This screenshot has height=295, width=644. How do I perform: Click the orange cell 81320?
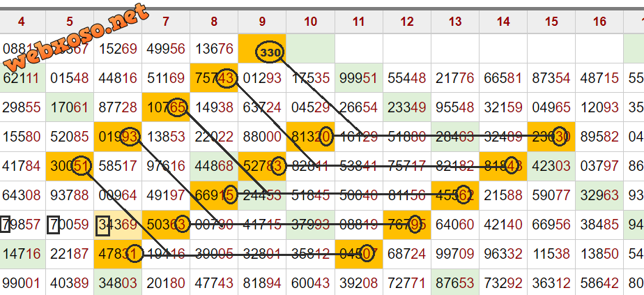[x=310, y=137]
